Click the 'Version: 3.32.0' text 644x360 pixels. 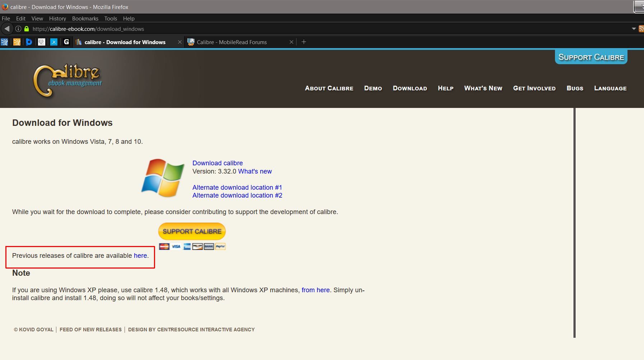click(x=214, y=171)
